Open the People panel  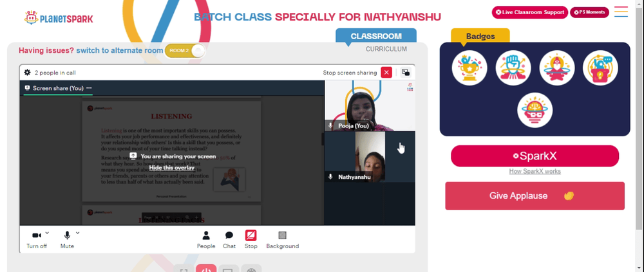[x=206, y=240]
